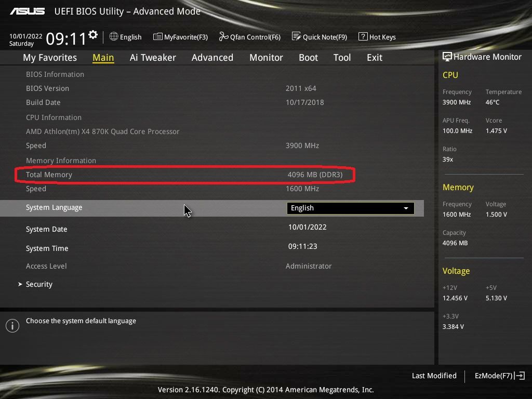
Task: Click the gear icon beside the clock
Action: click(x=93, y=35)
